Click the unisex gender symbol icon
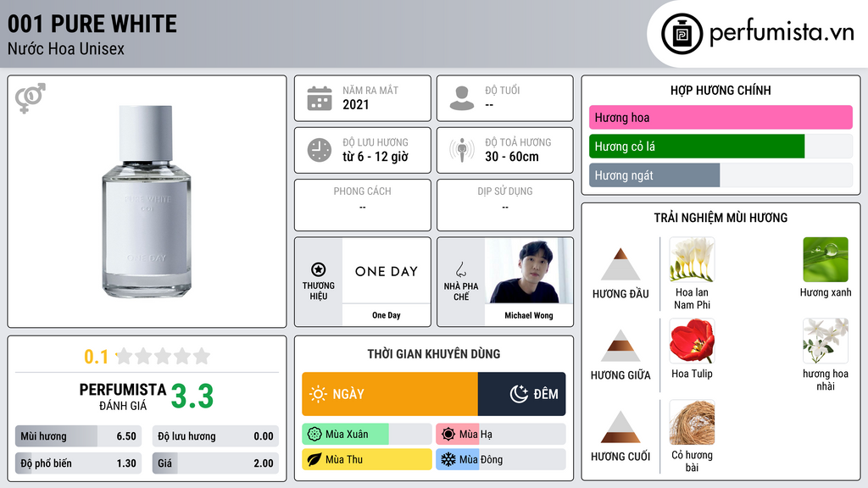Viewport: 868px width, 488px height. pos(31,98)
